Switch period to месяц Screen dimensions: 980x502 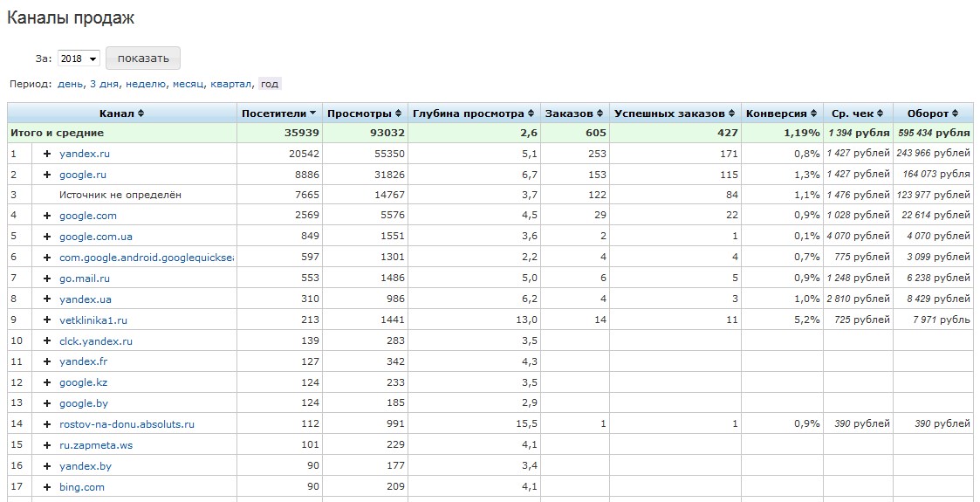click(188, 84)
